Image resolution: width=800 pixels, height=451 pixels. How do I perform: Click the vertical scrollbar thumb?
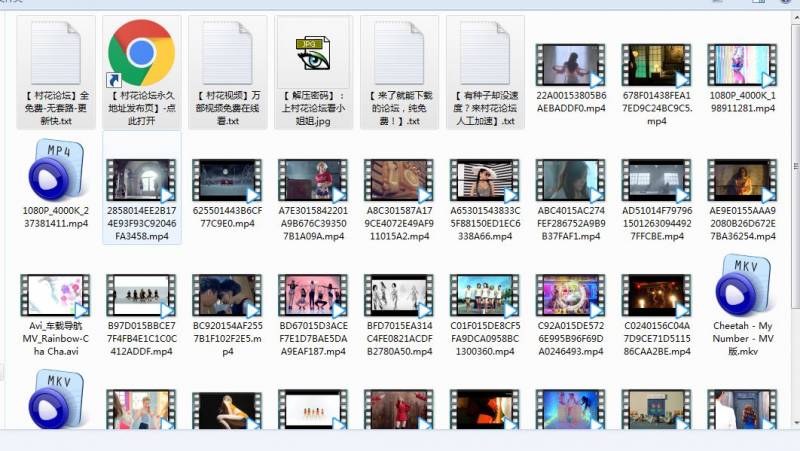click(x=795, y=165)
